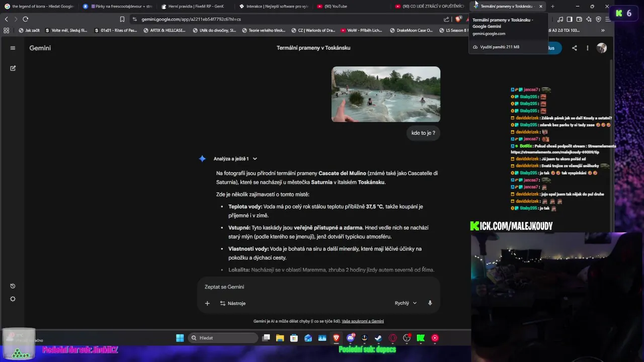This screenshot has height=362, width=644.
Task: Open Steam from the taskbar
Action: point(378,338)
